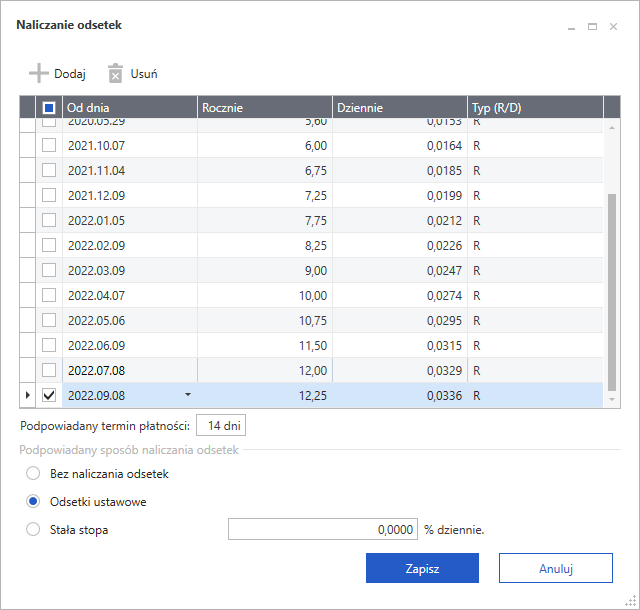Click the Usuń trash icon
Image resolution: width=640 pixels, height=610 pixels.
(x=115, y=73)
